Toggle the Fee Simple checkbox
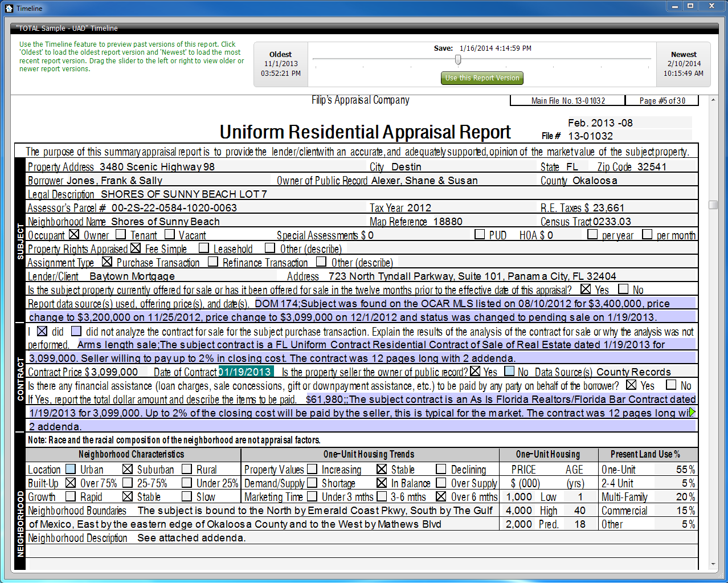728x583 pixels. (136, 248)
